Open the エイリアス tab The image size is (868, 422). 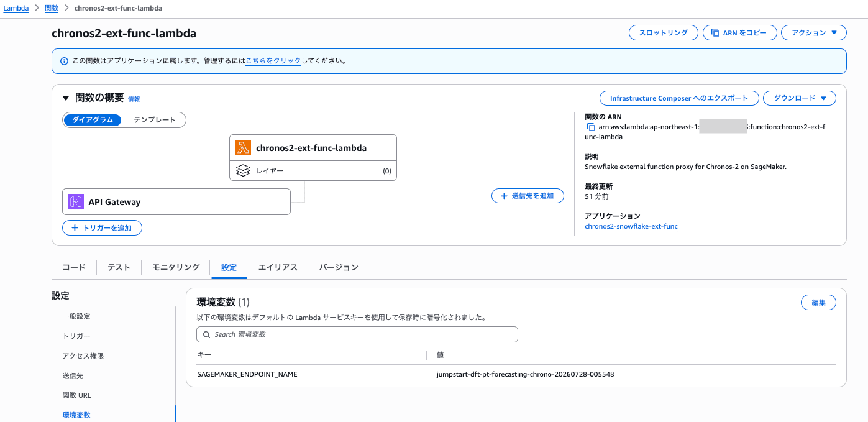[x=278, y=267]
